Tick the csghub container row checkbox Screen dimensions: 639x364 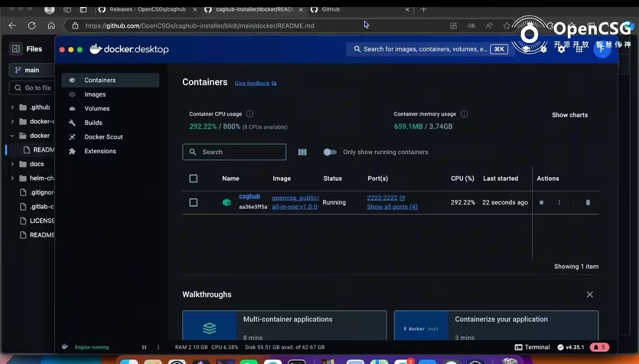click(x=193, y=202)
